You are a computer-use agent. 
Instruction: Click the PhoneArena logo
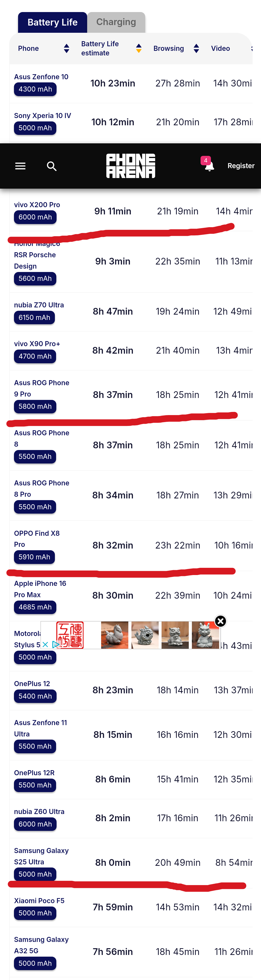130,166
